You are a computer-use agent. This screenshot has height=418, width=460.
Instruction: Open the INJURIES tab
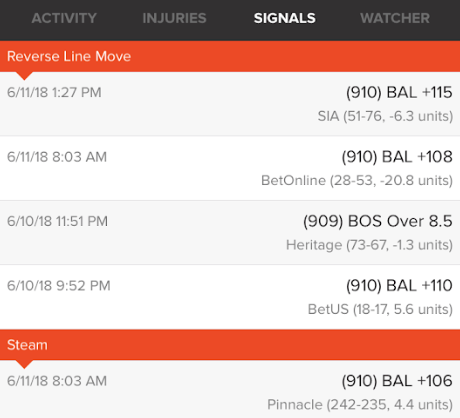pyautogui.click(x=174, y=18)
